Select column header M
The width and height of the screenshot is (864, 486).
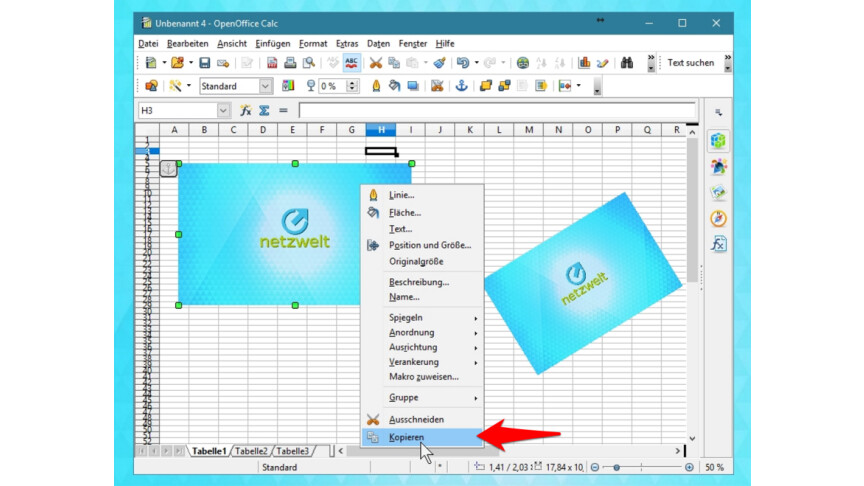(529, 130)
